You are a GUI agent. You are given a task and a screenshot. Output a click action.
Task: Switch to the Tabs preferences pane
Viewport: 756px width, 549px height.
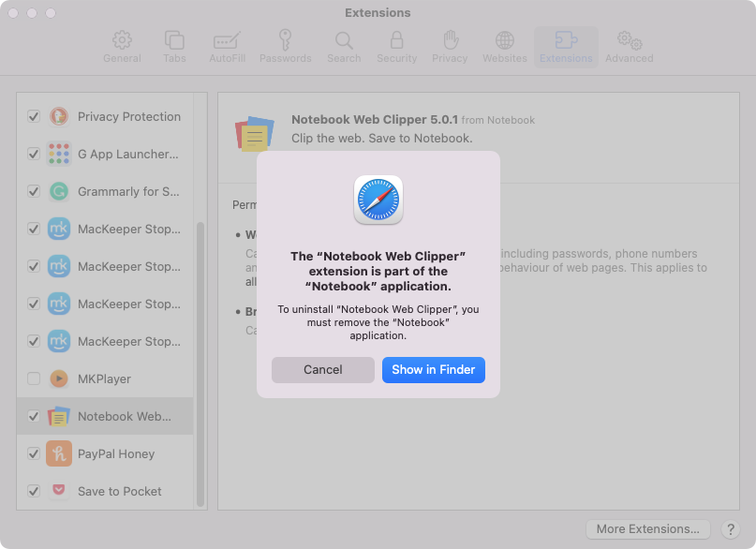[174, 47]
